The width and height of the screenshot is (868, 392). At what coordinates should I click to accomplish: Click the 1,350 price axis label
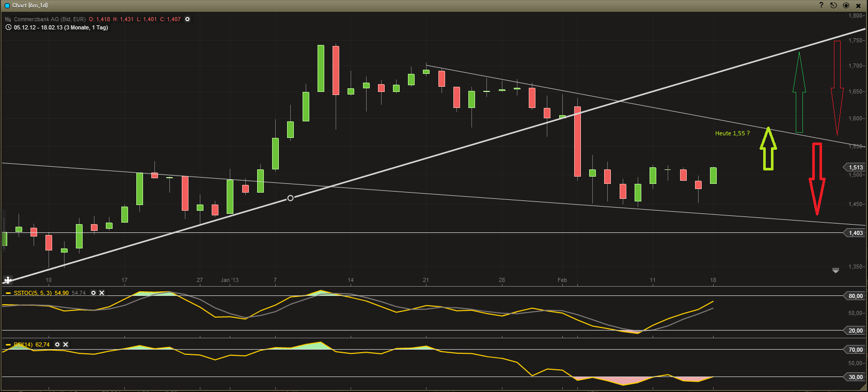pos(856,266)
